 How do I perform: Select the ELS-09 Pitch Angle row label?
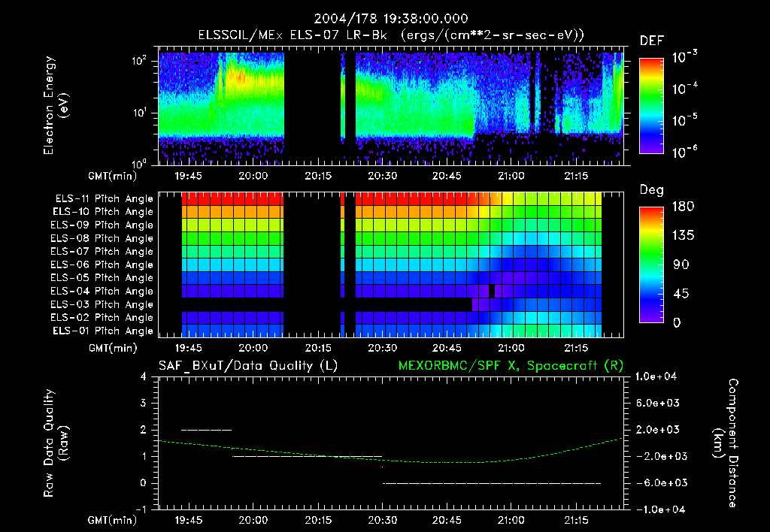[x=102, y=225]
